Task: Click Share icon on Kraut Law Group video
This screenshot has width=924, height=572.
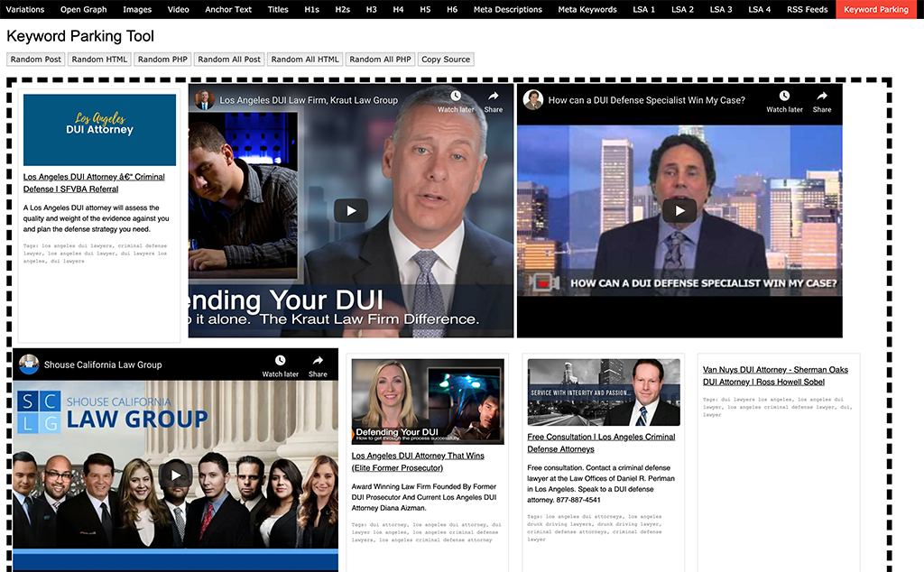Action: point(494,96)
